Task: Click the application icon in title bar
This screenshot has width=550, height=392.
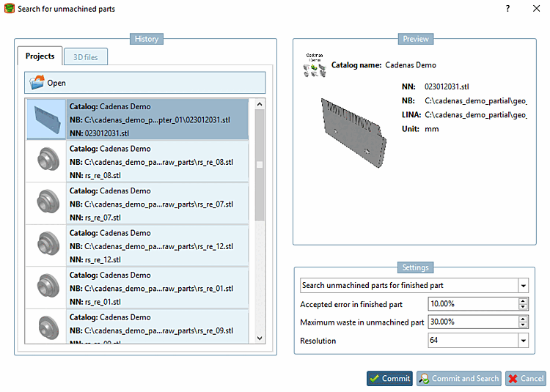Action: tap(9, 9)
